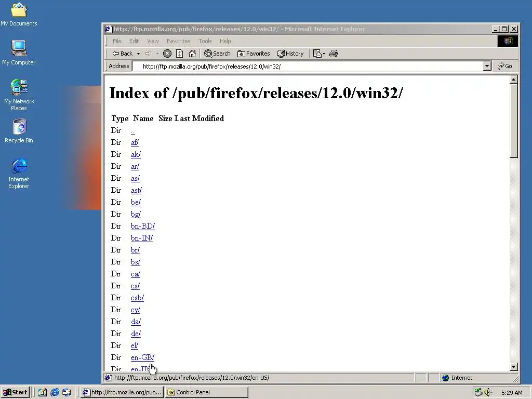Open the el/ directory link
This screenshot has height=399, width=532.
coord(135,345)
